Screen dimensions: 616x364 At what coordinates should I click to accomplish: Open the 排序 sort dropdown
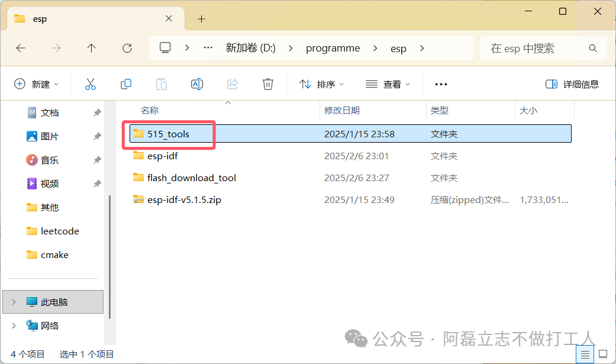pos(321,84)
